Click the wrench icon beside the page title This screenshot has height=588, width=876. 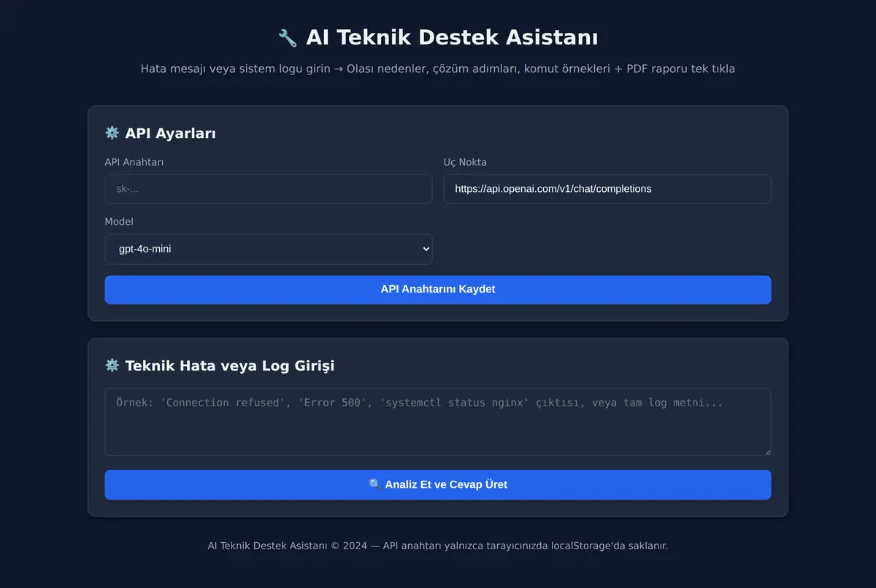[288, 38]
